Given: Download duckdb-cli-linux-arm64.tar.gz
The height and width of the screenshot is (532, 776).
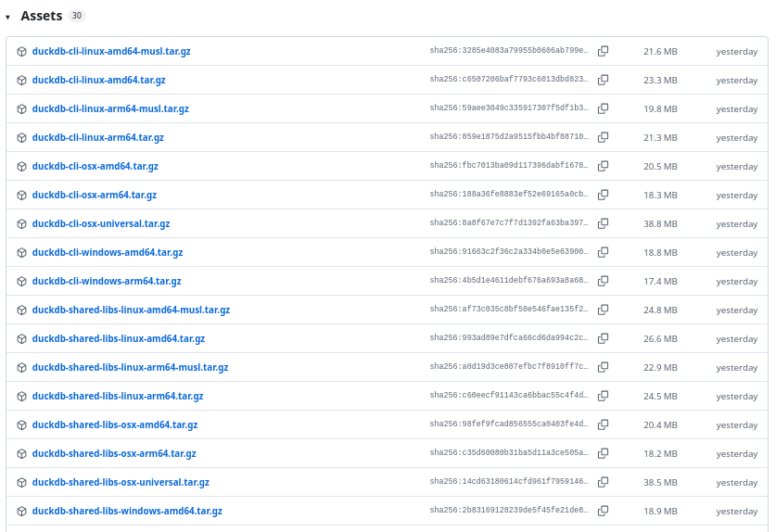Looking at the screenshot, I should pyautogui.click(x=98, y=137).
